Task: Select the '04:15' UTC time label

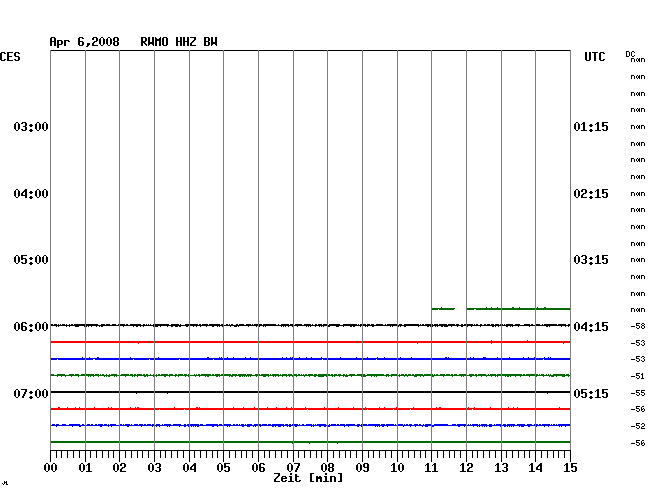Action: click(591, 327)
